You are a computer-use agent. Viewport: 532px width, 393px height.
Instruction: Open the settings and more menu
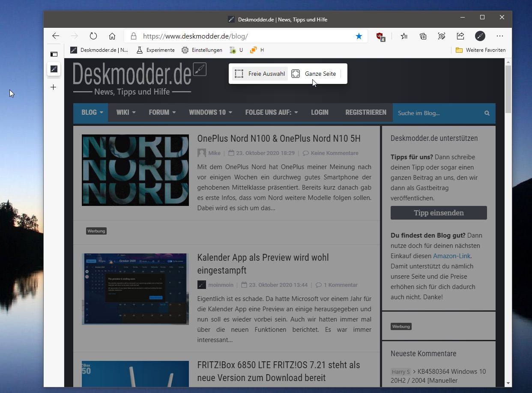coord(500,36)
